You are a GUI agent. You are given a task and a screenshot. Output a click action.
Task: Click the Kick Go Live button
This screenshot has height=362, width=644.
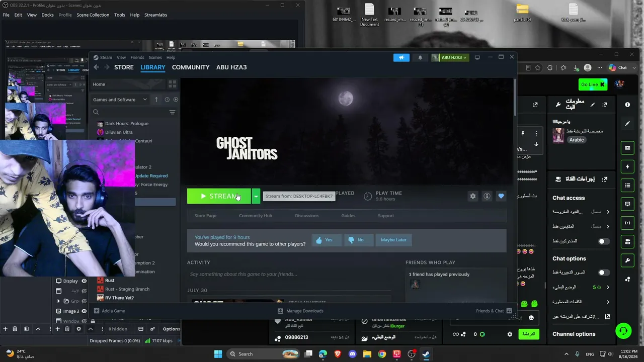tap(593, 84)
